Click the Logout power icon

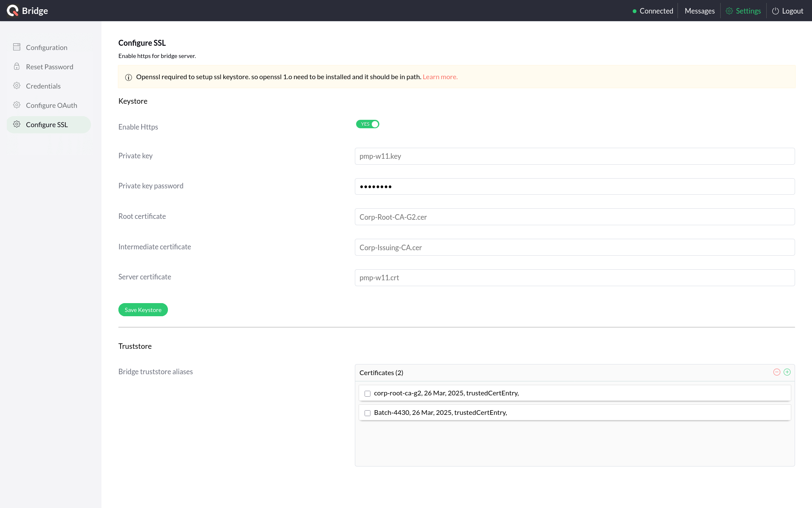coord(775,11)
